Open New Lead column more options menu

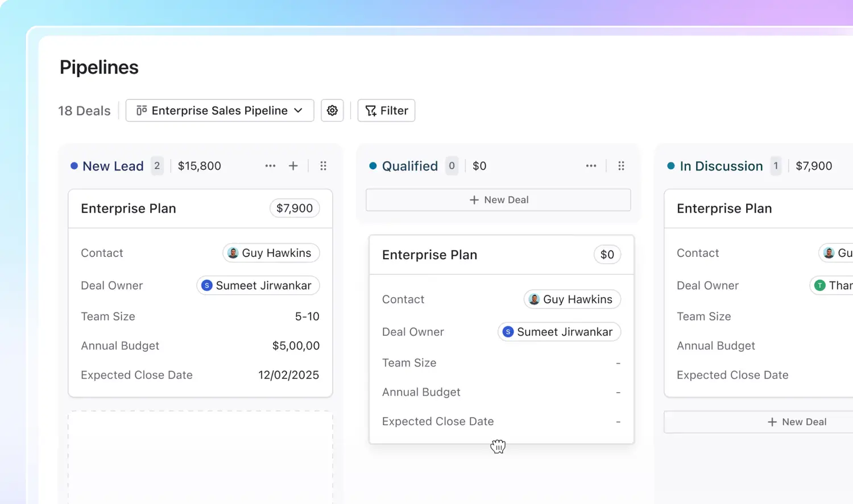270,166
